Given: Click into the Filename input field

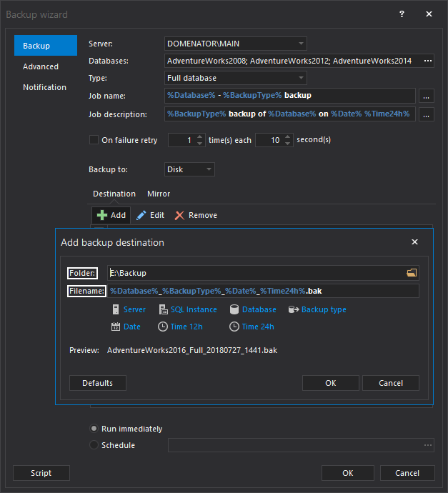Looking at the screenshot, I should tap(262, 291).
